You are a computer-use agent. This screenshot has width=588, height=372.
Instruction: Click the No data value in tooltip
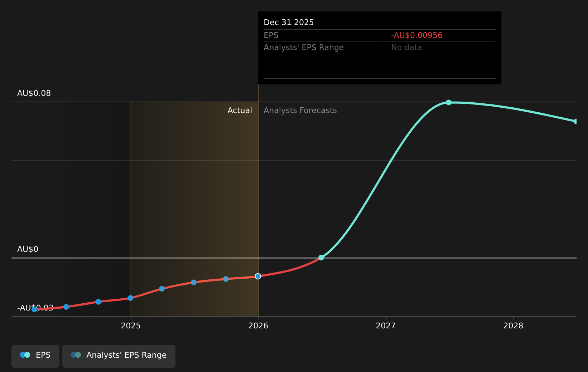406,48
